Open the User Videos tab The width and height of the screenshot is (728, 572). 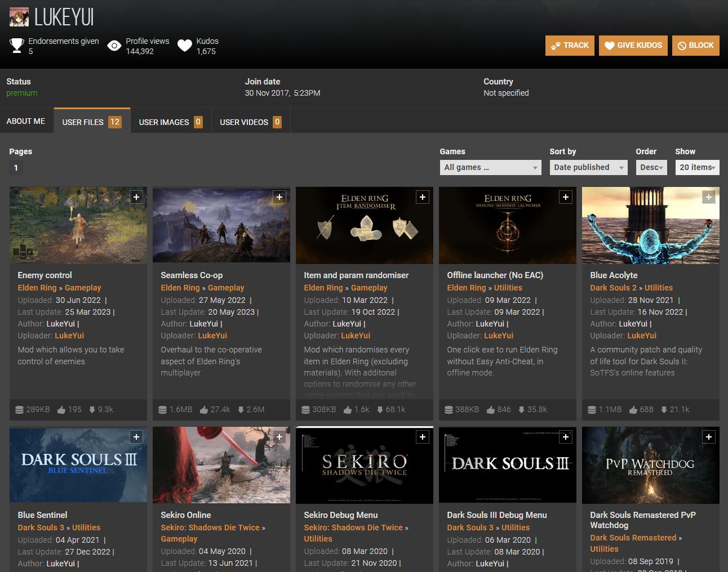[x=250, y=122]
